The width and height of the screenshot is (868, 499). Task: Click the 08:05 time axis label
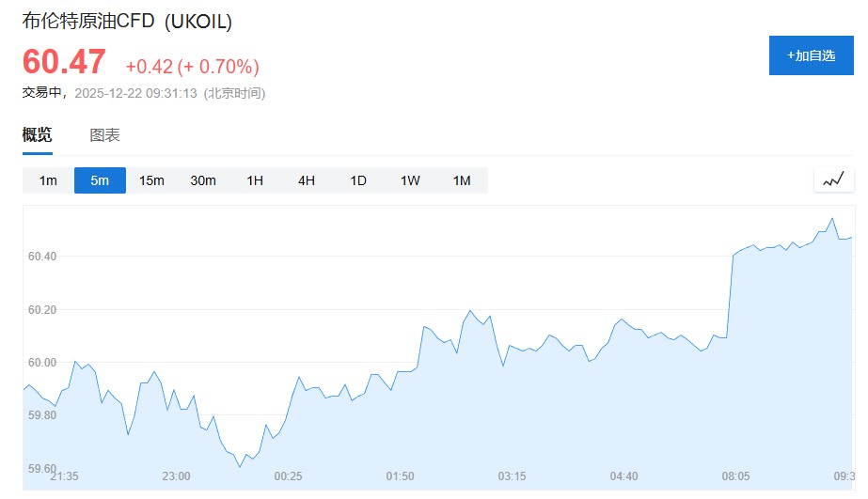(x=735, y=476)
